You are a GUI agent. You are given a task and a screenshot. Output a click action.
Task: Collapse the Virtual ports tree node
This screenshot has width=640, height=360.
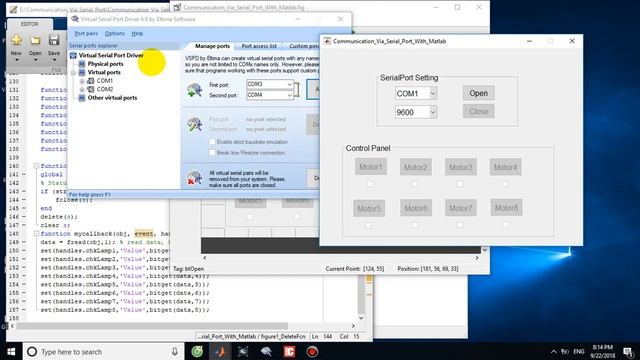73,72
